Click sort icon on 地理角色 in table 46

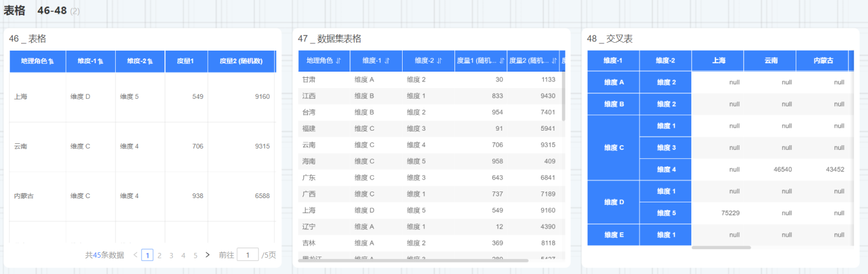(x=51, y=61)
